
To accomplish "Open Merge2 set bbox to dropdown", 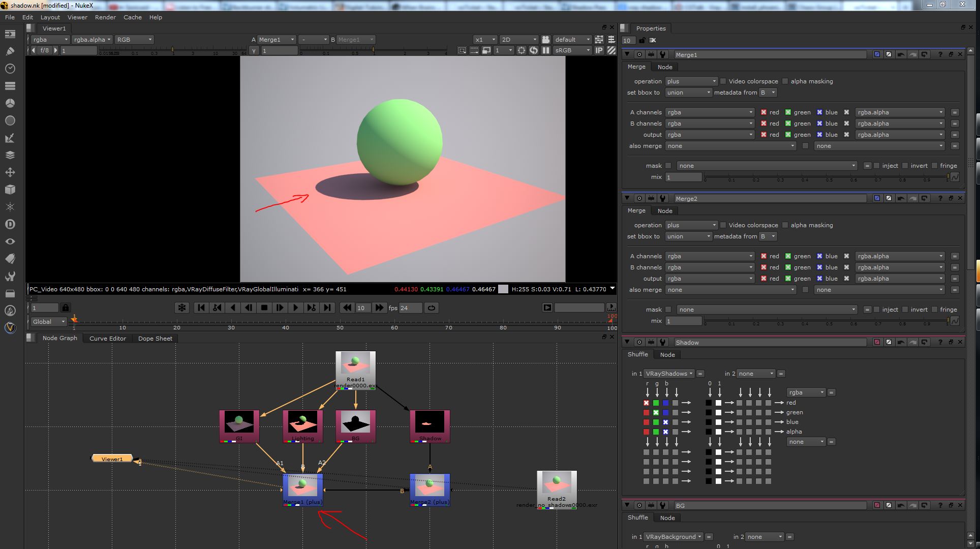I will click(x=688, y=236).
